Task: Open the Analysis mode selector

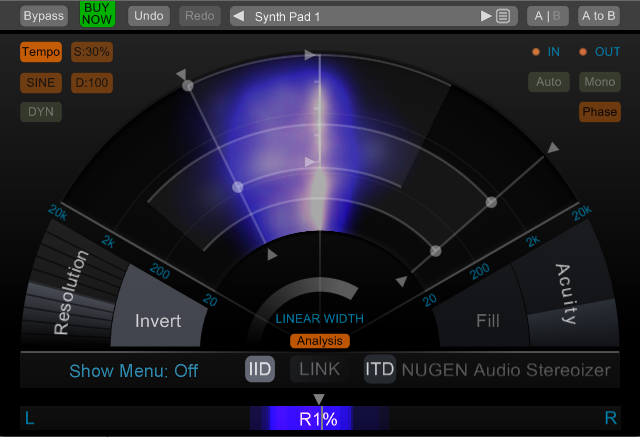Action: coord(320,341)
